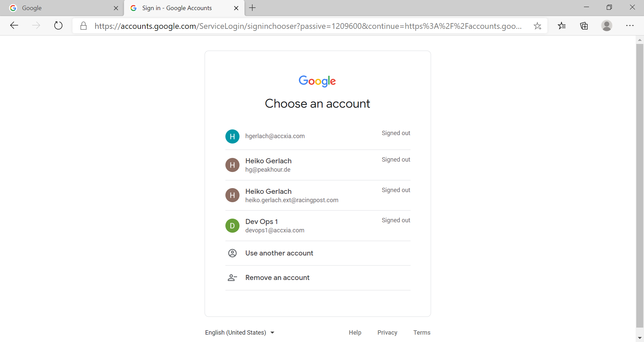Switch to the Google tab
The image size is (644, 342).
pos(60,8)
